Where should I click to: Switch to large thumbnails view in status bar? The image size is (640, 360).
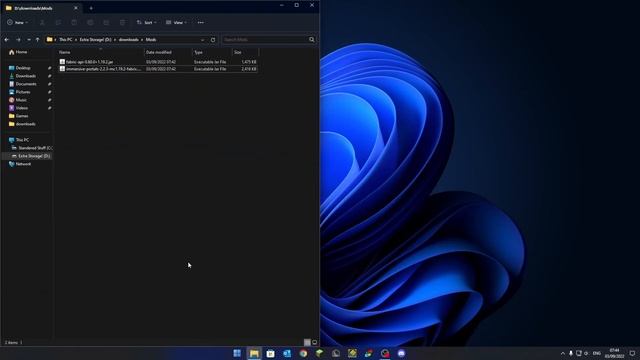pos(314,342)
